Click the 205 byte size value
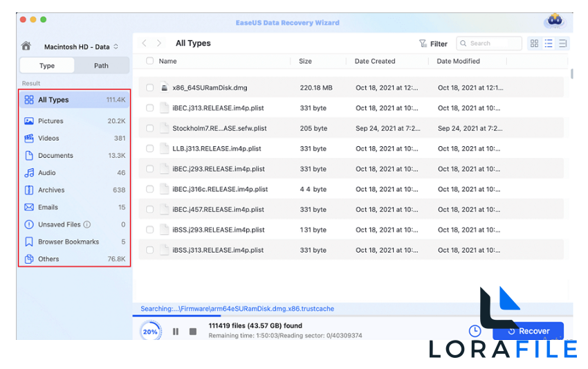 click(x=313, y=128)
